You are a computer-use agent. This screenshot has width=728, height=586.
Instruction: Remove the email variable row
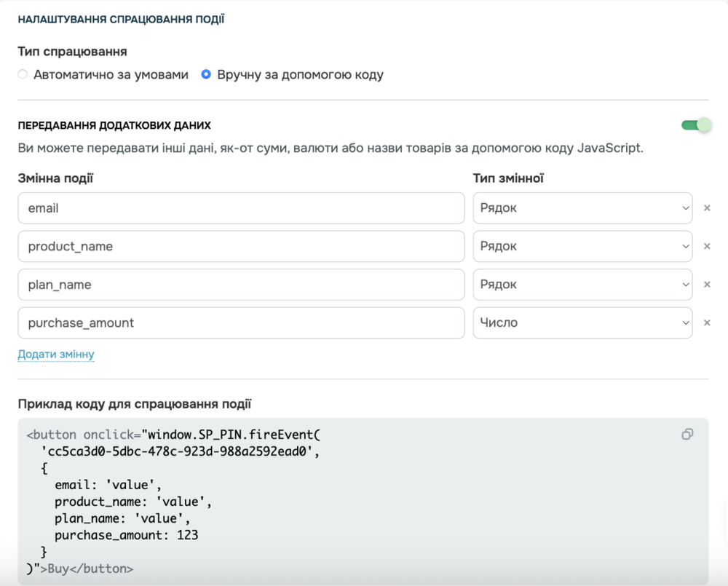click(x=706, y=208)
